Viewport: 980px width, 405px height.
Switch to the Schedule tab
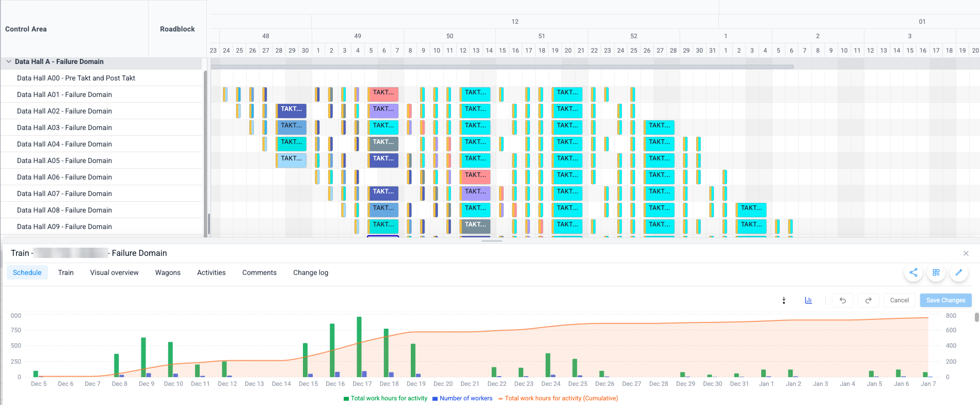click(x=27, y=272)
